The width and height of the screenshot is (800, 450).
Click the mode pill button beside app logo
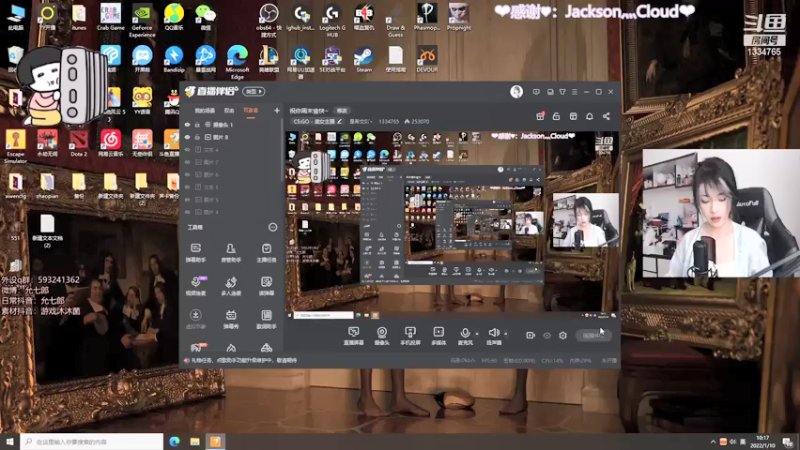pyautogui.click(x=254, y=91)
